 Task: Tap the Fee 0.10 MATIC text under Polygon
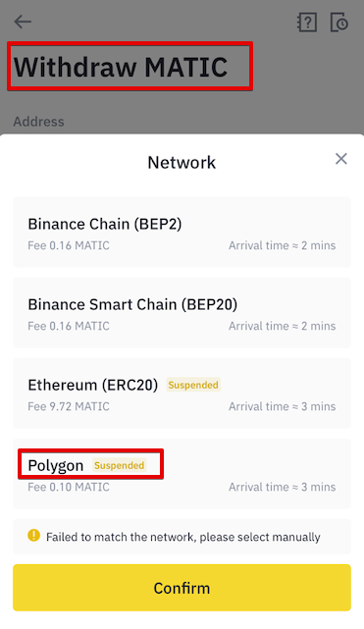point(69,488)
